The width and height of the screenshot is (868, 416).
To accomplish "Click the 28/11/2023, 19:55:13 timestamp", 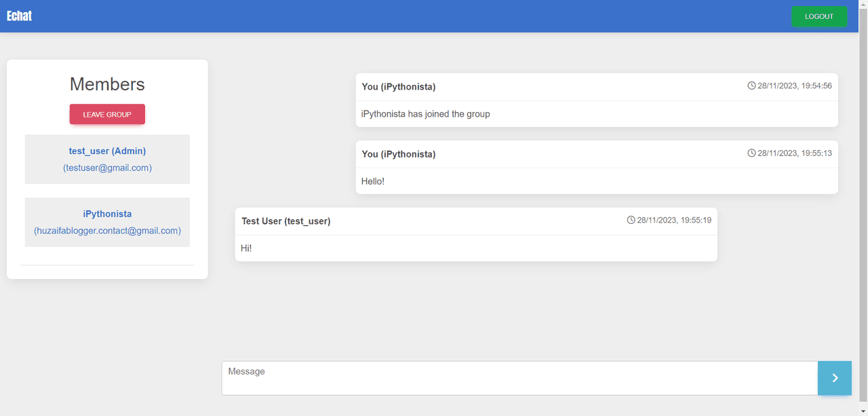I will pos(795,153).
